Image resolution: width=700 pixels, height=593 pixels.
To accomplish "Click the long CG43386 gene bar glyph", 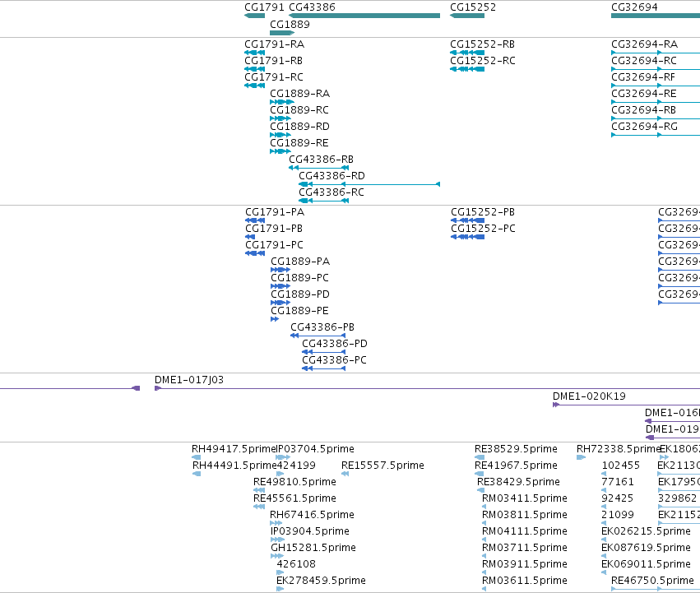I will 364,16.
